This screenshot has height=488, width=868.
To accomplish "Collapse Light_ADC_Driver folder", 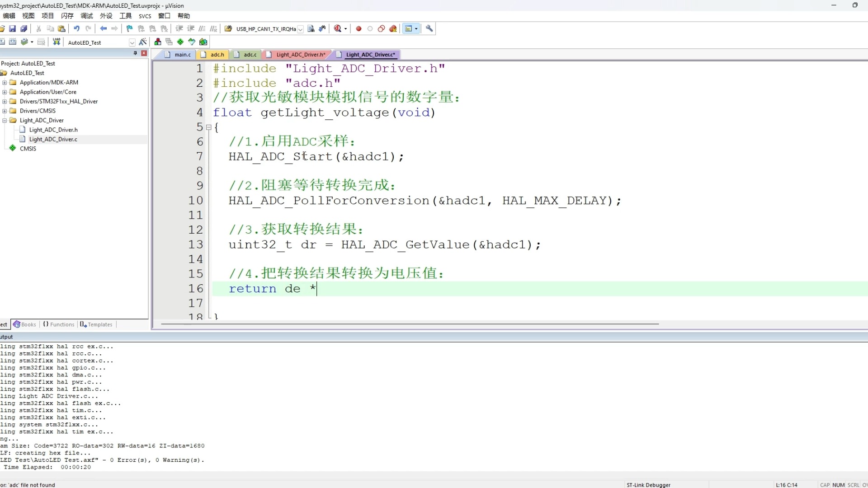I will coord(5,121).
